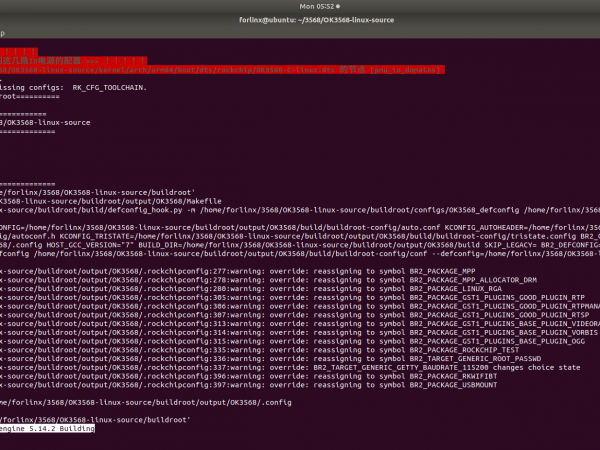Click the forlinx@ubuntu terminal title bar
This screenshot has height=450, width=600.
(x=300, y=19)
